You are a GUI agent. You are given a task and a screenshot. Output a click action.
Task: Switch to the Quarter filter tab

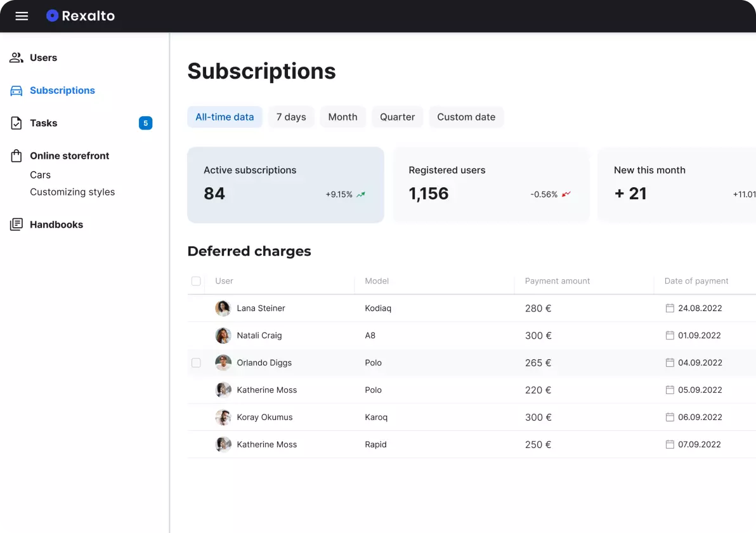(397, 117)
